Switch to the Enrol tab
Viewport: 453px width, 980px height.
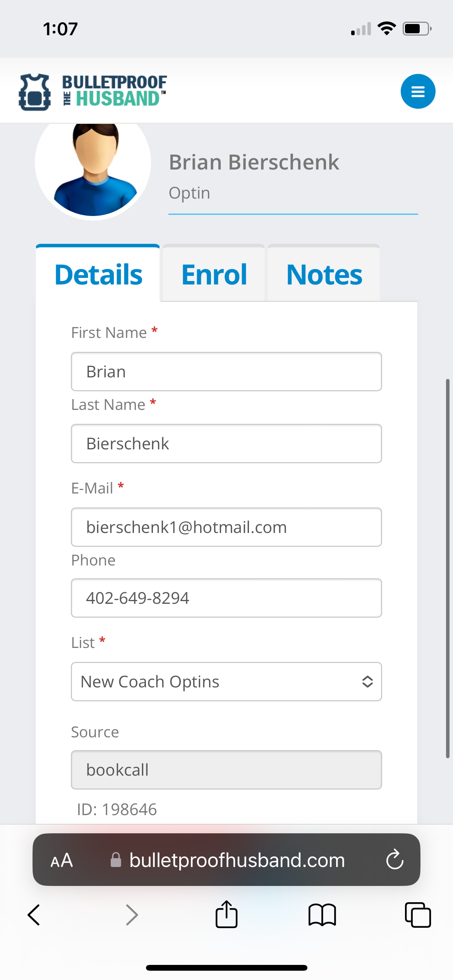[214, 274]
